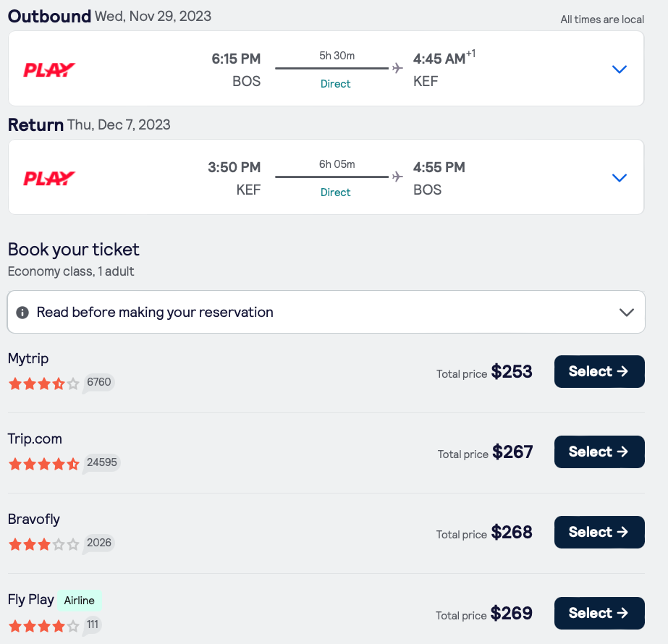The height and width of the screenshot is (644, 668).
Task: Click the PLAY airline logo on outbound flight
Action: coord(49,70)
